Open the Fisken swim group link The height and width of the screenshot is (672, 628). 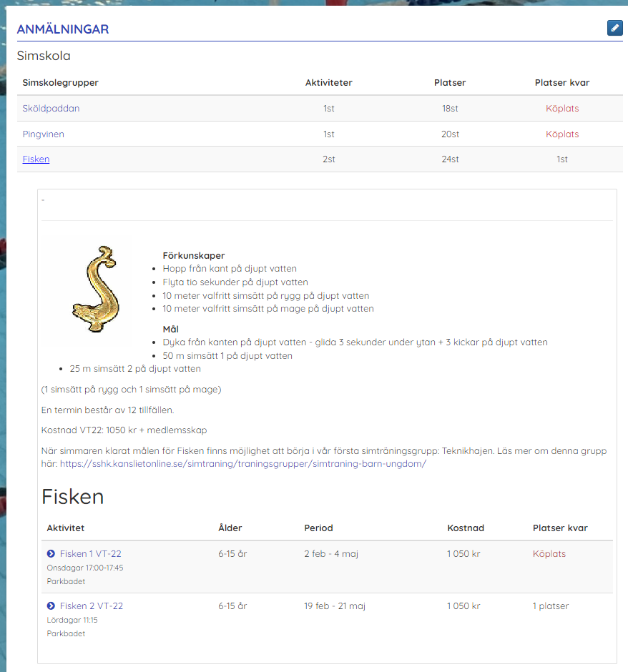pos(36,159)
